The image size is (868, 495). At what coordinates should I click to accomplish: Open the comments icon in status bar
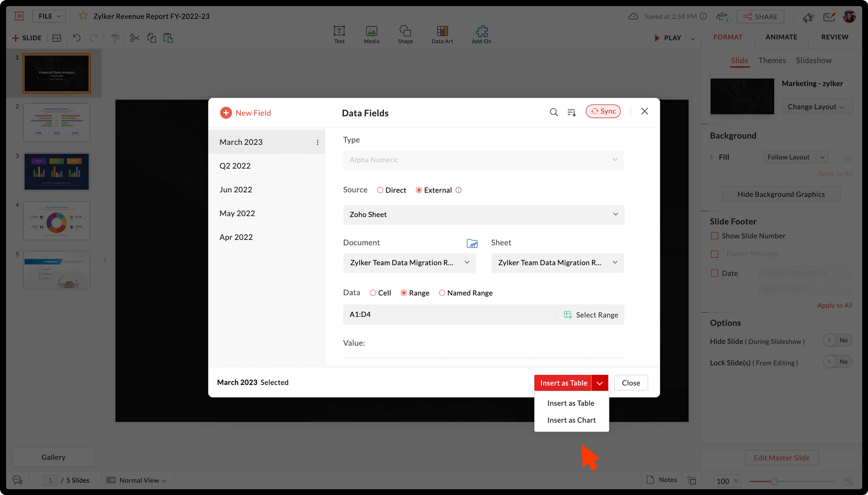pos(17,480)
